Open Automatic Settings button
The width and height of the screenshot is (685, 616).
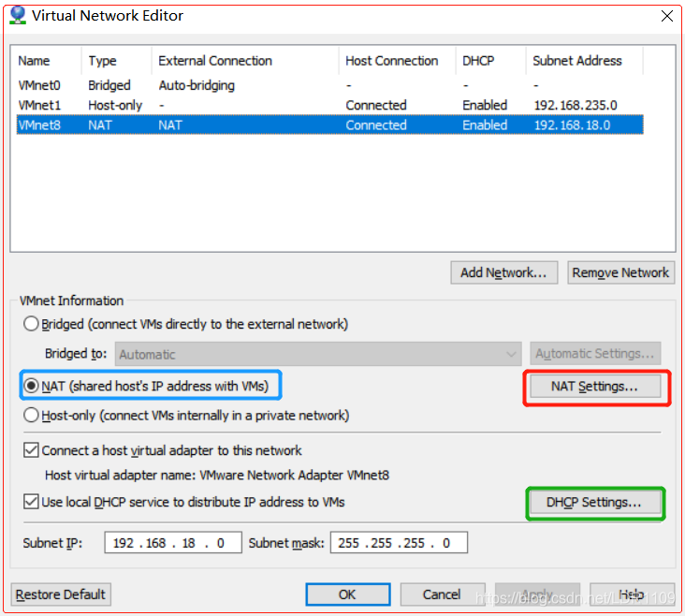(x=595, y=353)
